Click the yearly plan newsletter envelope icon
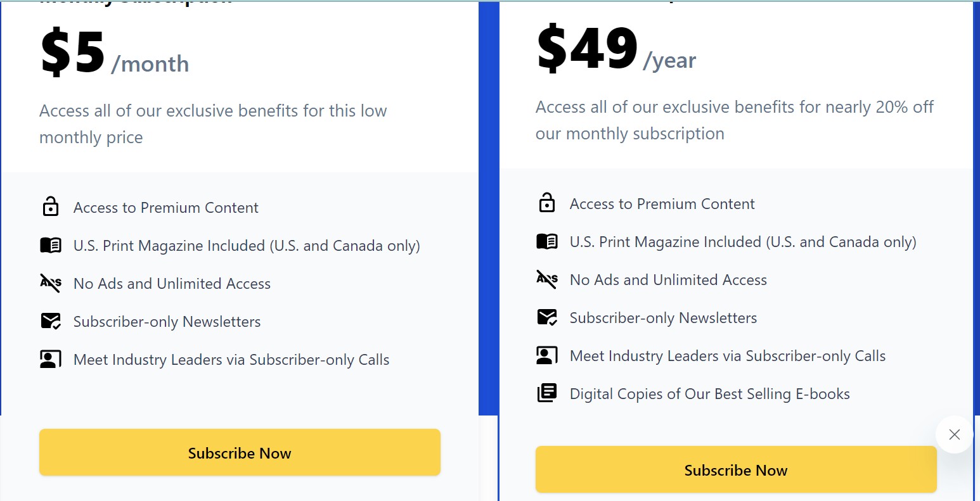This screenshot has width=980, height=501. click(x=547, y=317)
